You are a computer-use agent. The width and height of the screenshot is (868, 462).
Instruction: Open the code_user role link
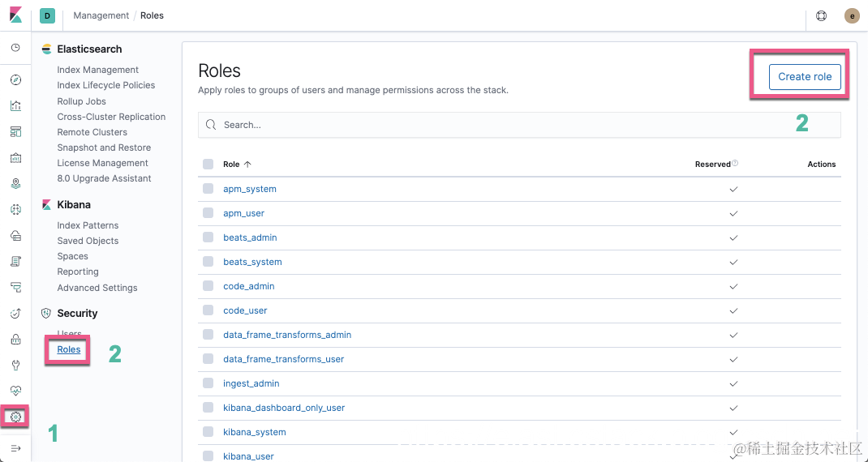(245, 310)
